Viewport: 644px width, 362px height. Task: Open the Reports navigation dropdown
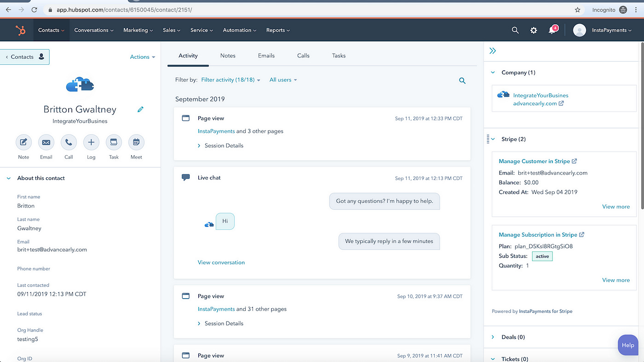278,30
